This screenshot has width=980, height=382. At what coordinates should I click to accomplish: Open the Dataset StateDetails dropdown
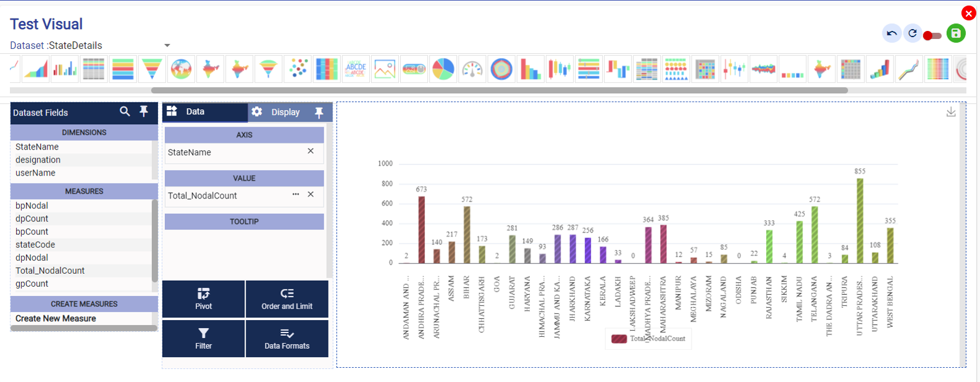click(x=167, y=45)
